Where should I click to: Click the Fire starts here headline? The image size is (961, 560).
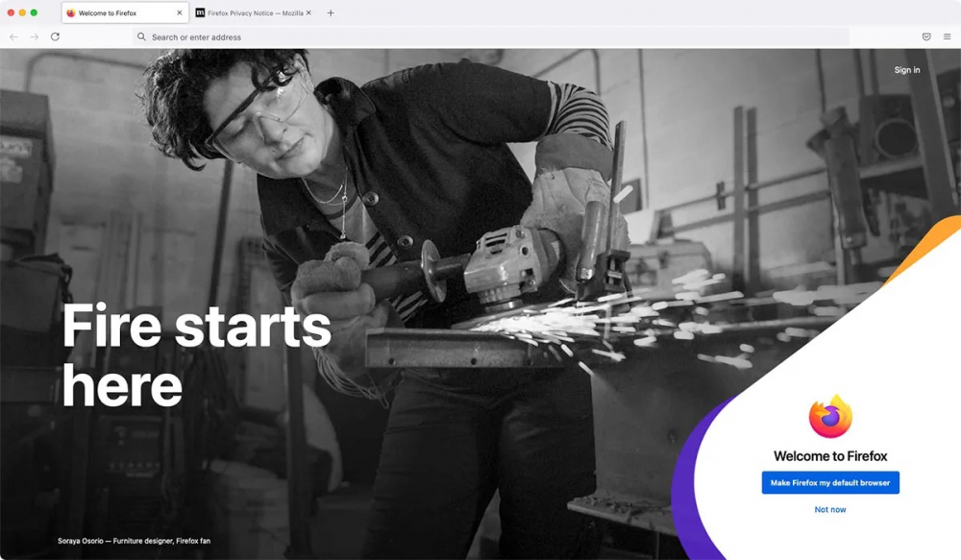[x=196, y=355]
